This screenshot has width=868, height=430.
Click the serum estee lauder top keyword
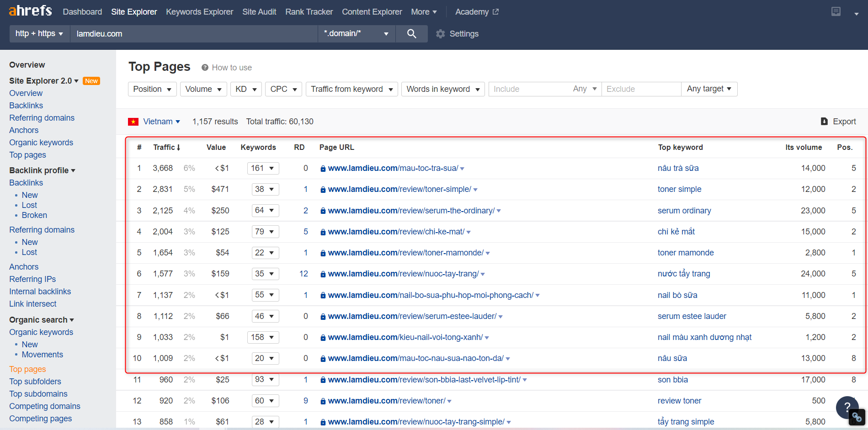(692, 316)
